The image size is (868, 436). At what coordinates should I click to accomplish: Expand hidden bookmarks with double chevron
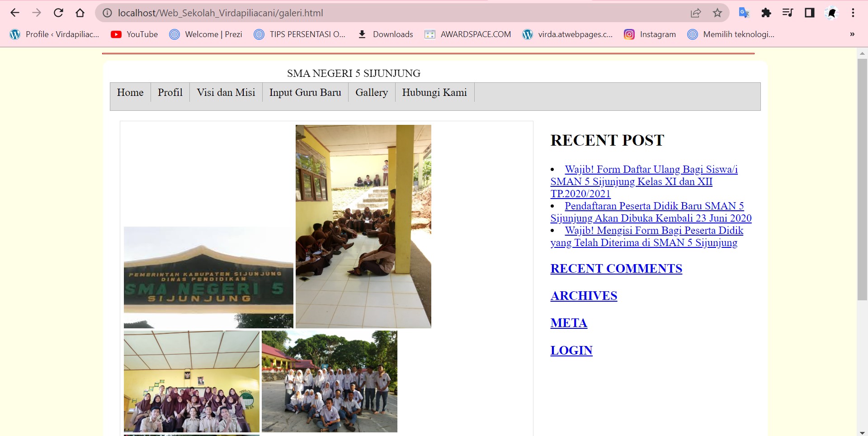click(852, 34)
